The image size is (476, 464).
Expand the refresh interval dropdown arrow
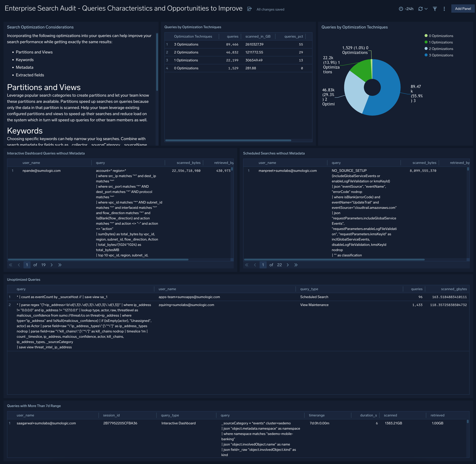[426, 9]
